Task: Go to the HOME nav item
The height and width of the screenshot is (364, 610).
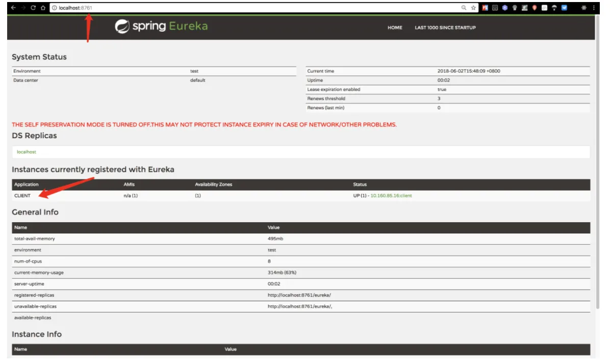Action: coord(395,28)
